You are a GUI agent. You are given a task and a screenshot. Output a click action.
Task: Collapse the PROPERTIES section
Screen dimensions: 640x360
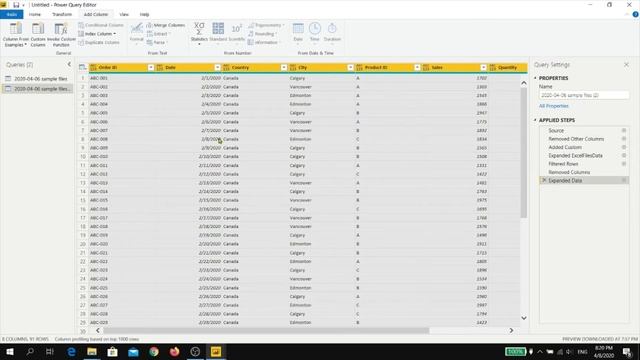[535, 78]
